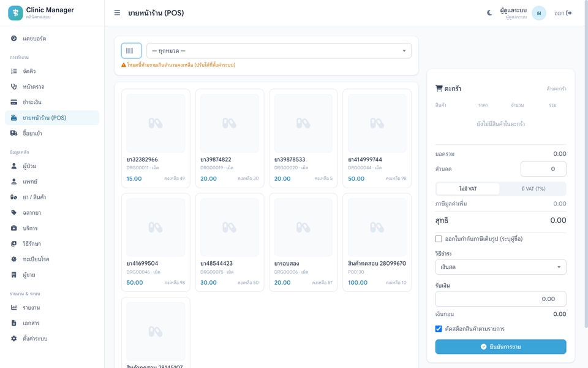Click the ยา / สินค้า pills icon

[14, 197]
